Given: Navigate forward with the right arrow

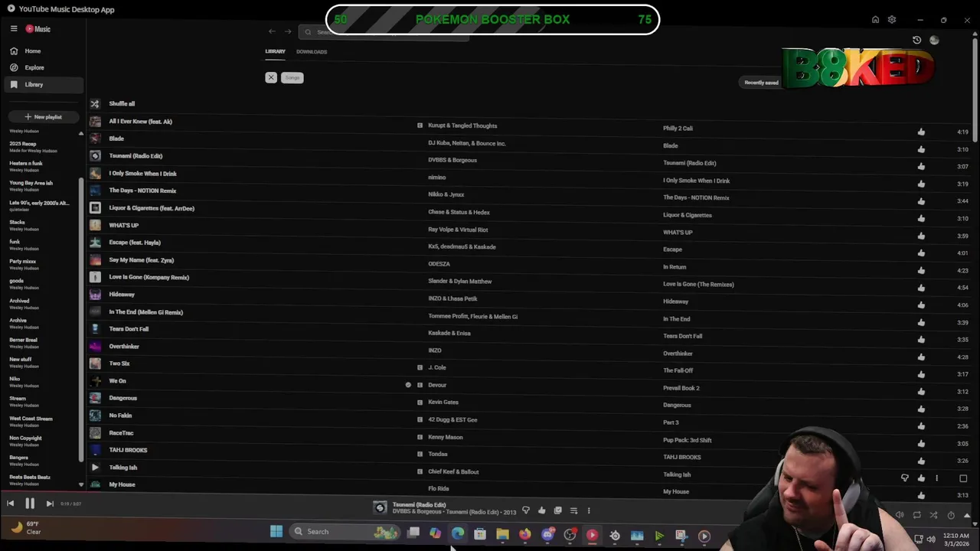Looking at the screenshot, I should pos(288,31).
